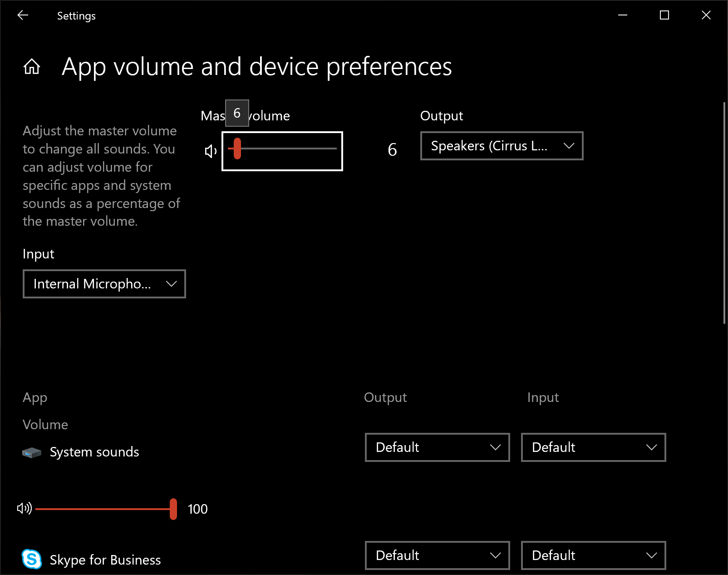
Task: Click the System sounds volume slider handle
Action: point(173,509)
